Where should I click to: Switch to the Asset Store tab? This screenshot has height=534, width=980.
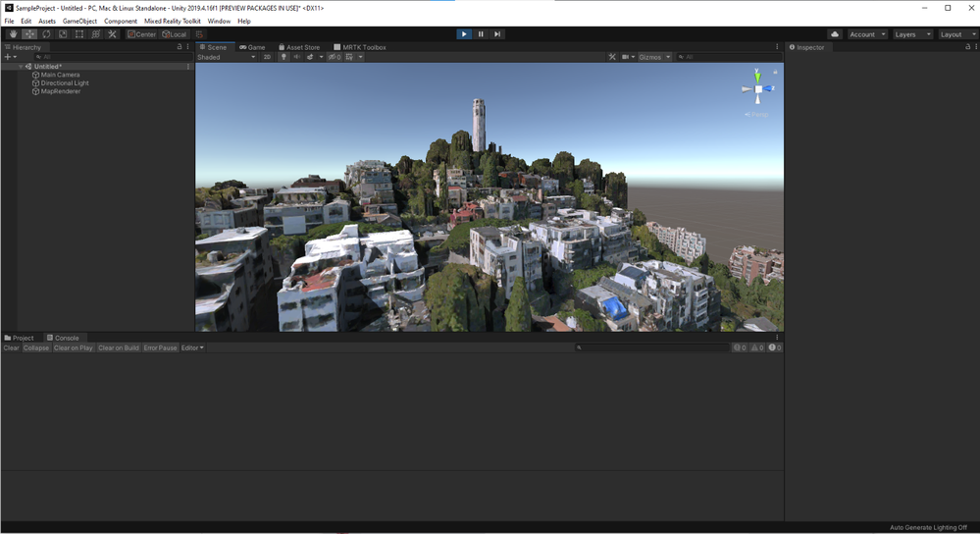299,47
